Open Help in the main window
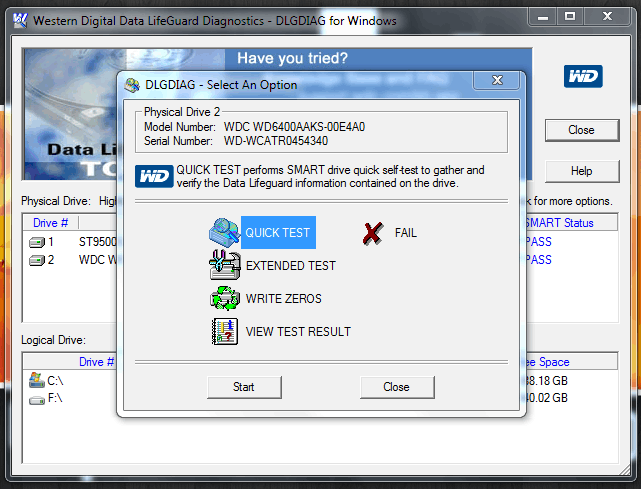 pyautogui.click(x=582, y=171)
